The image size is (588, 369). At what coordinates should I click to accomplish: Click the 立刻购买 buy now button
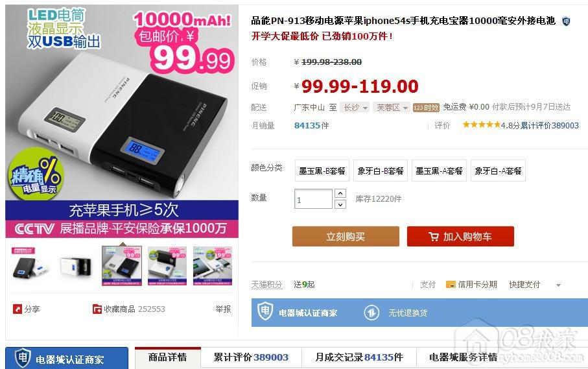(346, 236)
